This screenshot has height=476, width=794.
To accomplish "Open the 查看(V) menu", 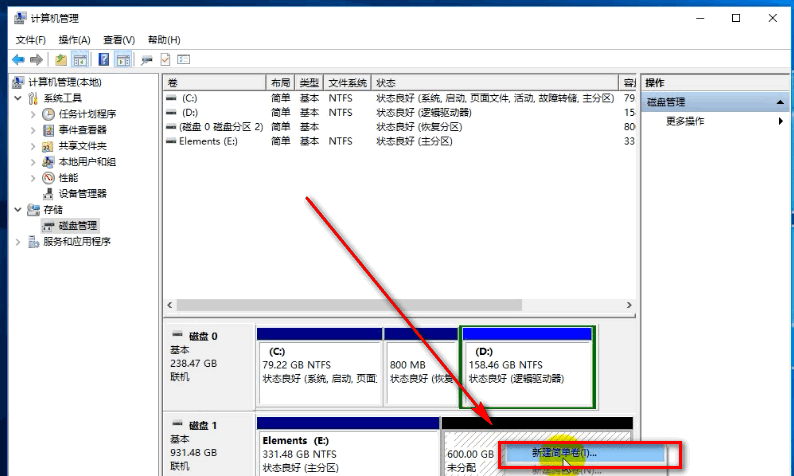I will coord(119,40).
